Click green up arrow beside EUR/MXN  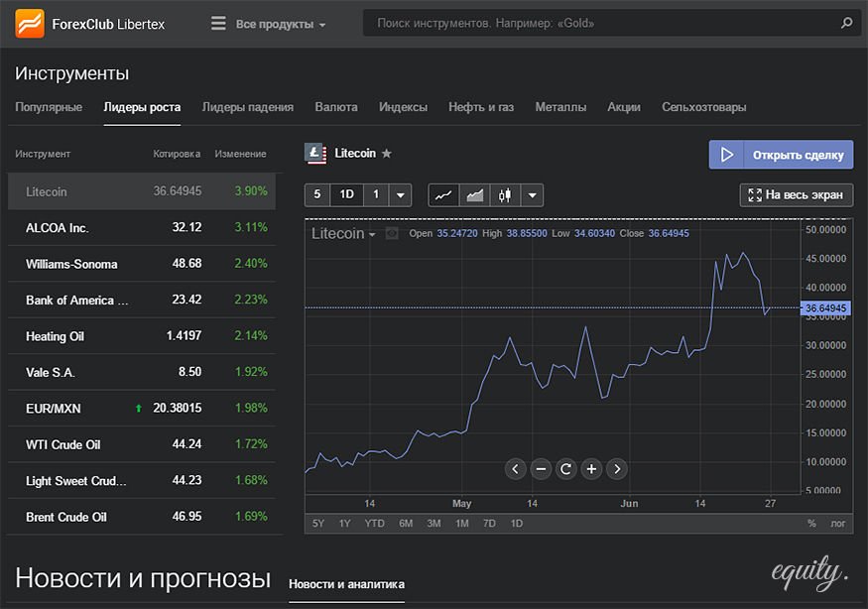(x=139, y=409)
